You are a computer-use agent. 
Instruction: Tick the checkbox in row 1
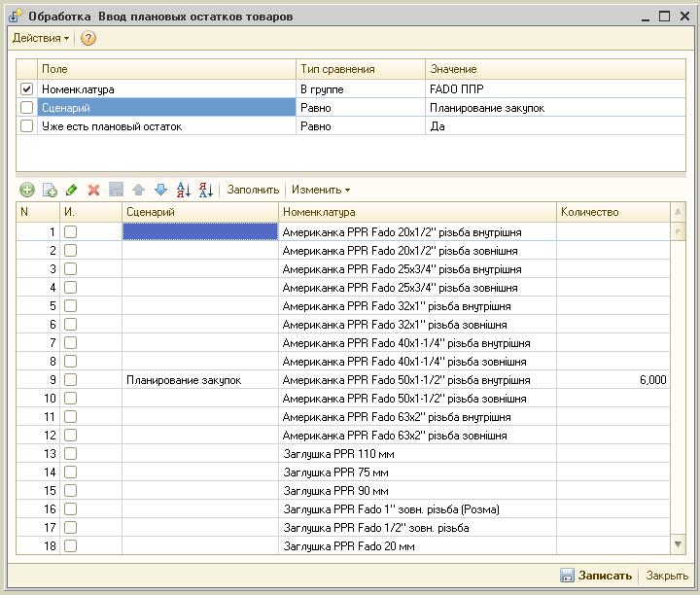coord(70,231)
